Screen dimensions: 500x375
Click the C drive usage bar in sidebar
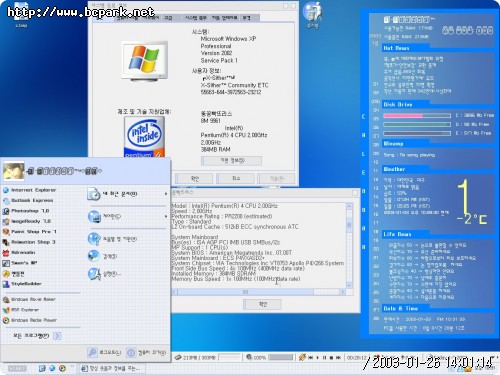[417, 116]
